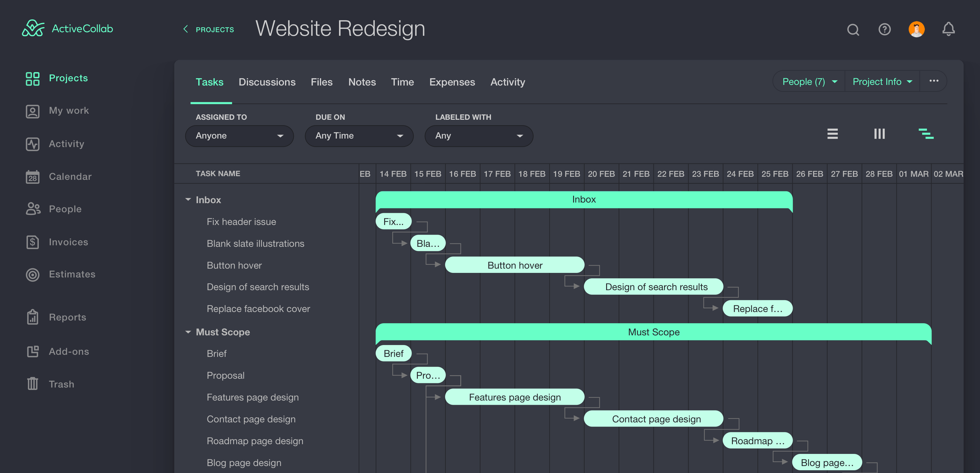
Task: Go back to PROJECTS
Action: [x=209, y=29]
